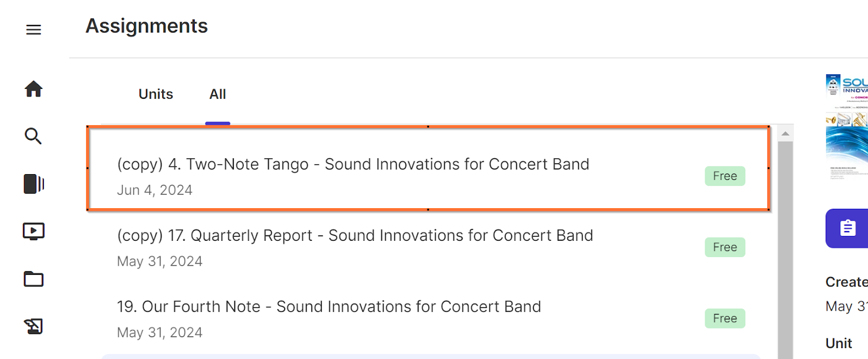Image resolution: width=868 pixels, height=359 pixels.
Task: Select 19. Our Fourth Note assignment
Action: 329,307
